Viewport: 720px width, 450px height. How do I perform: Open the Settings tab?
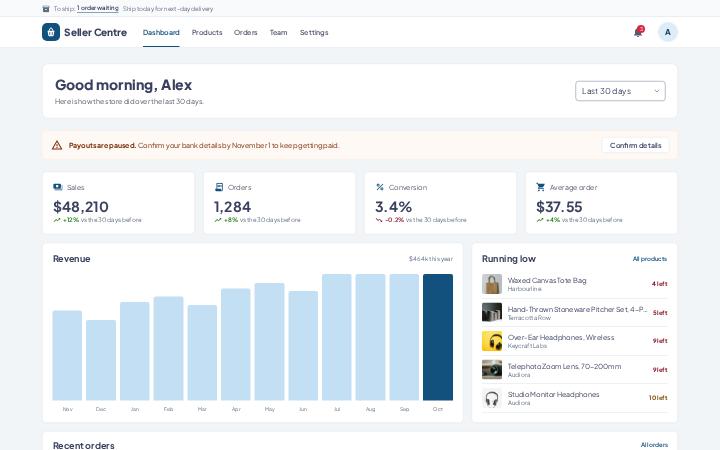314,33
